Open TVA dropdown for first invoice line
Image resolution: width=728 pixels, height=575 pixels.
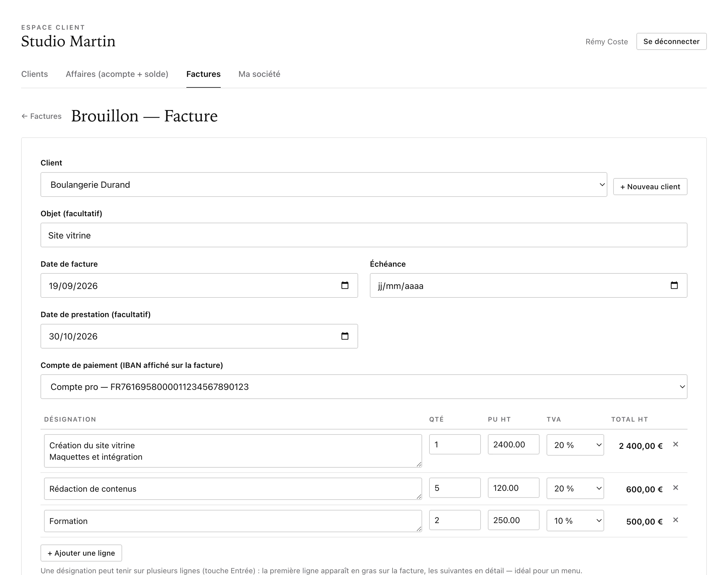point(575,445)
